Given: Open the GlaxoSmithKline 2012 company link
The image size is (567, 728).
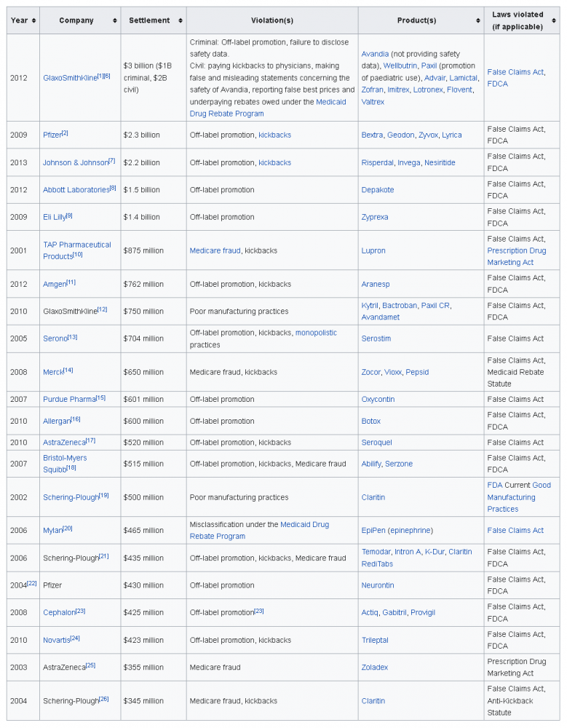Looking at the screenshot, I should tap(69, 78).
